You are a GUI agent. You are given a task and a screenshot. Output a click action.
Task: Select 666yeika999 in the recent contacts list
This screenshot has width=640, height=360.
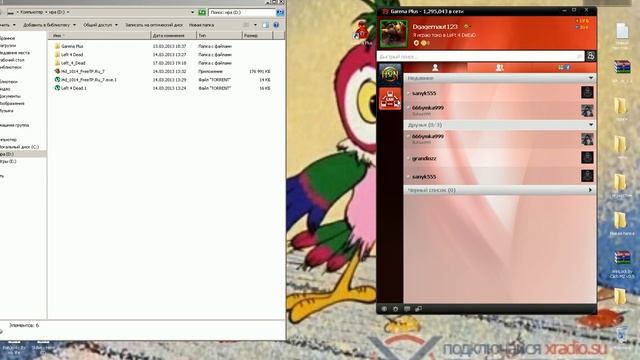coord(500,110)
